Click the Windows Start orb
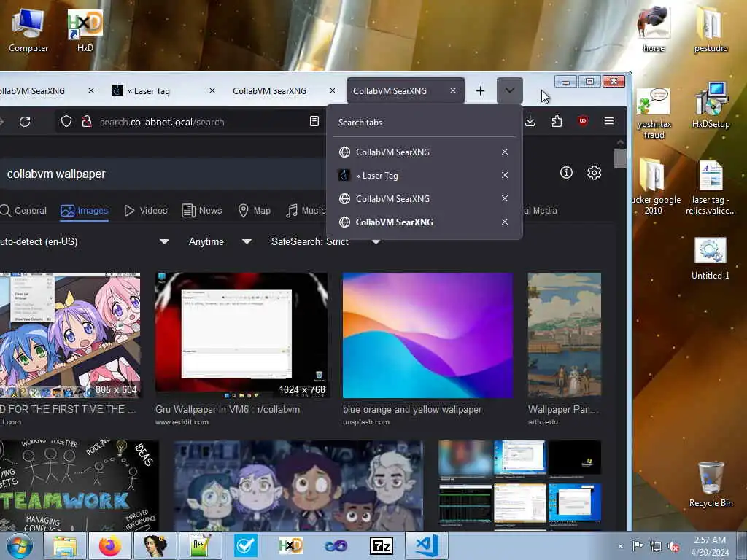Viewport: 747px width, 560px height. (20, 545)
